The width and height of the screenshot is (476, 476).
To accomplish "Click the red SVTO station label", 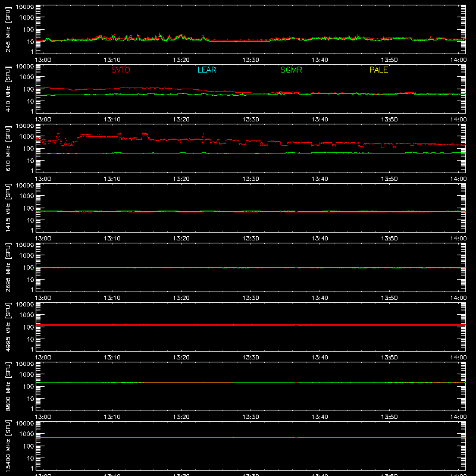I will tap(121, 70).
